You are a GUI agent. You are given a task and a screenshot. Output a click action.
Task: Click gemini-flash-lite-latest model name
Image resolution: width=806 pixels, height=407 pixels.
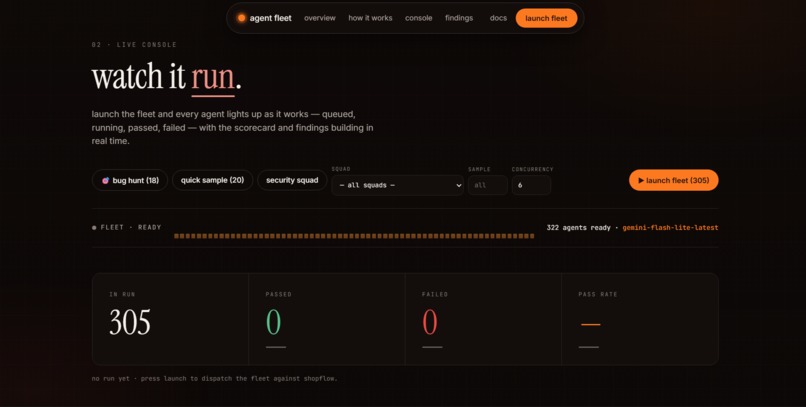670,228
